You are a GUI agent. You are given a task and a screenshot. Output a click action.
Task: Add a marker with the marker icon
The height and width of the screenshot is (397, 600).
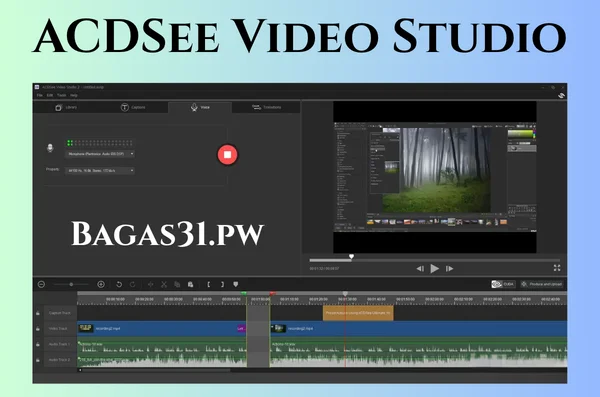236,284
